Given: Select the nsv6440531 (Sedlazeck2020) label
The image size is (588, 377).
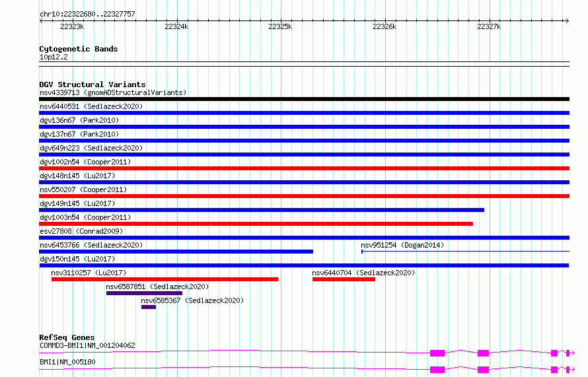Looking at the screenshot, I should pos(91,106).
